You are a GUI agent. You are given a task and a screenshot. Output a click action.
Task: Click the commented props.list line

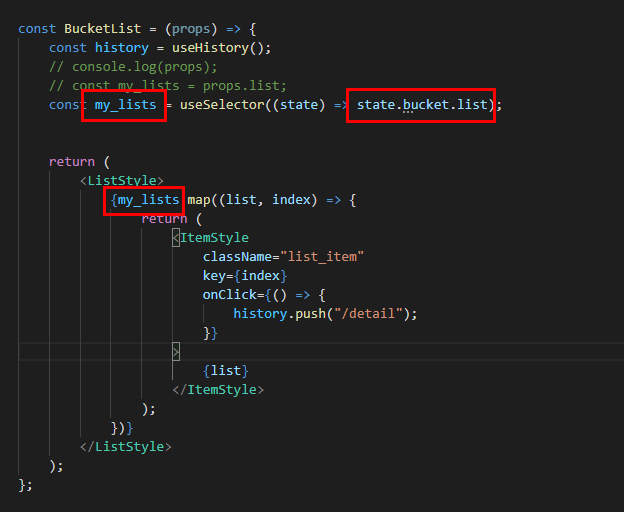[168, 86]
